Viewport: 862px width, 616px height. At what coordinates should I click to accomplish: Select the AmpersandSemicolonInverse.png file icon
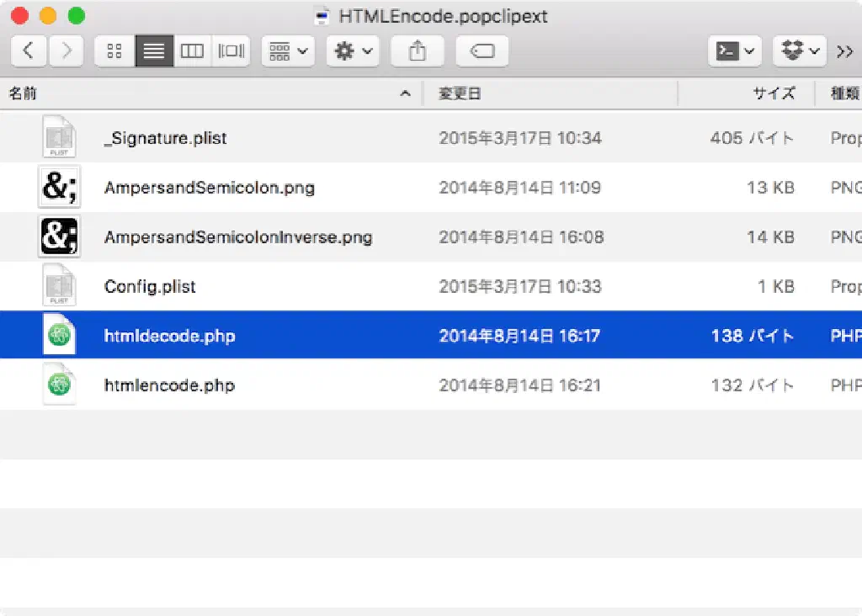pos(59,237)
